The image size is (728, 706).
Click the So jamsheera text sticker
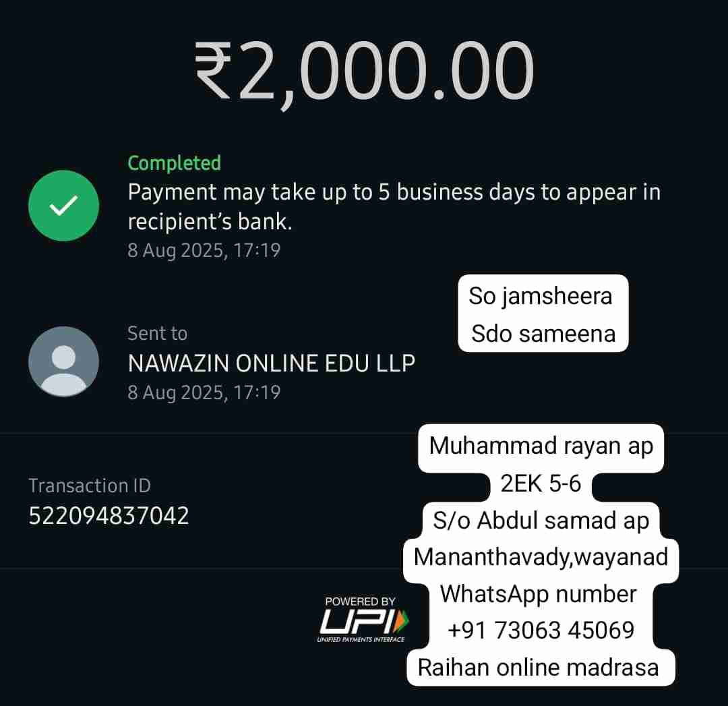pos(541,296)
